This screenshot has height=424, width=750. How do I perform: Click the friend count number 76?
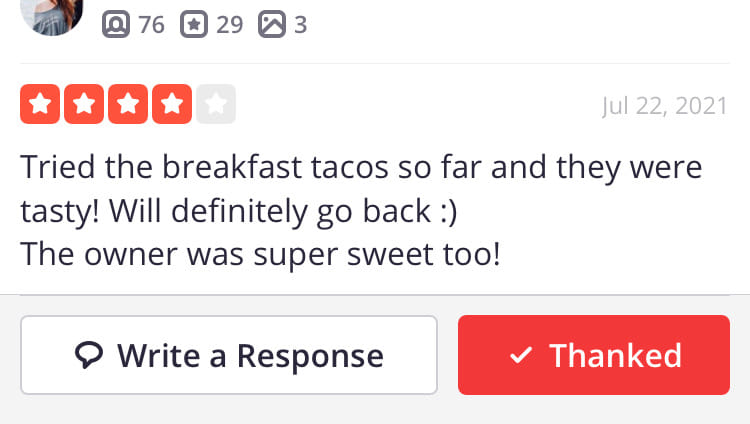tap(151, 24)
